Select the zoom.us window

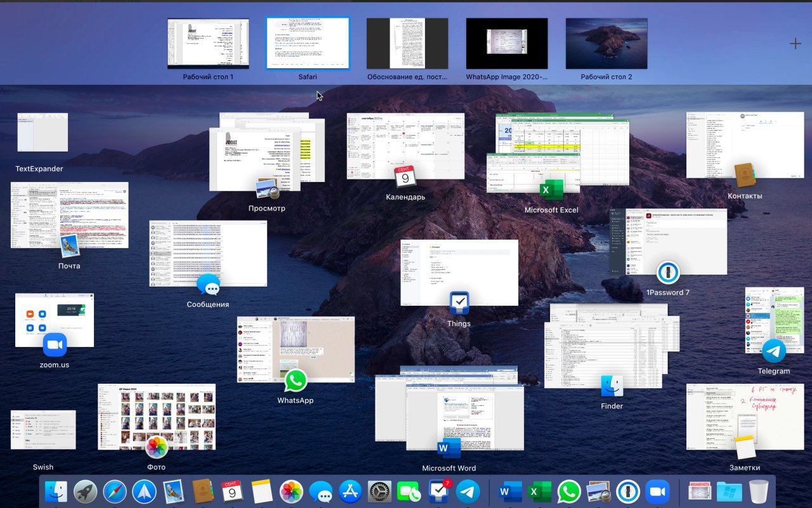point(55,320)
